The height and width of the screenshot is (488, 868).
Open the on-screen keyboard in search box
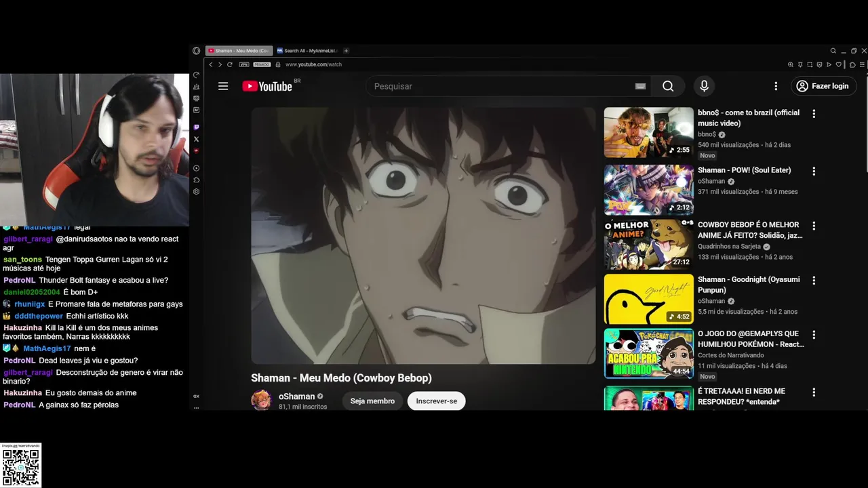tap(640, 86)
